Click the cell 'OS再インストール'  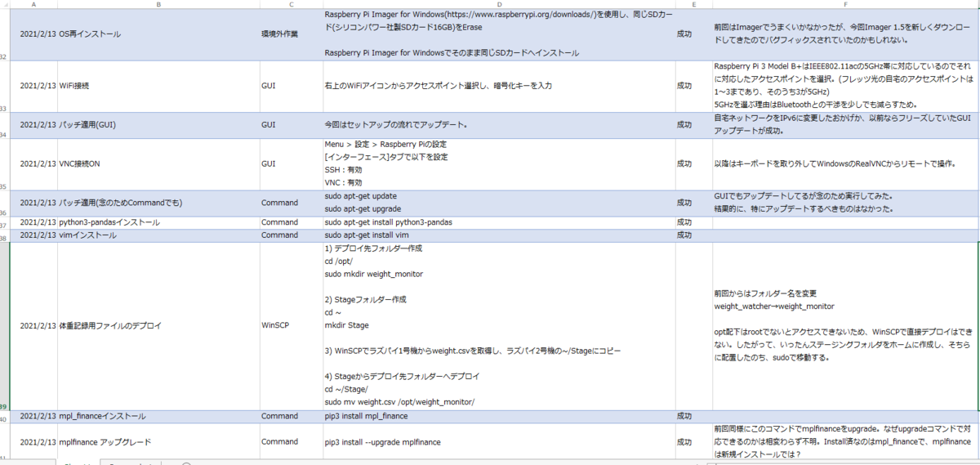tap(158, 35)
